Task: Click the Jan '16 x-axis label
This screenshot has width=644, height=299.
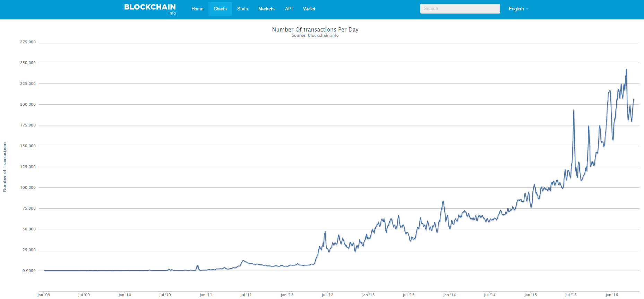Action: [611, 295]
